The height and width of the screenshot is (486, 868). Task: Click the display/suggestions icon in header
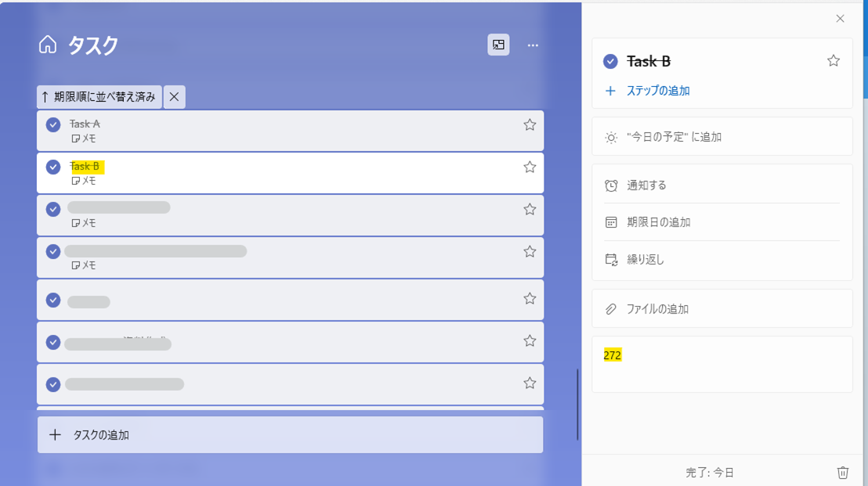(498, 45)
